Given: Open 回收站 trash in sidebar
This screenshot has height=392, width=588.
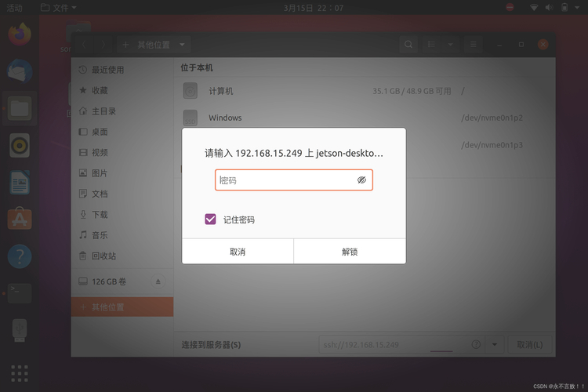Looking at the screenshot, I should (122, 256).
